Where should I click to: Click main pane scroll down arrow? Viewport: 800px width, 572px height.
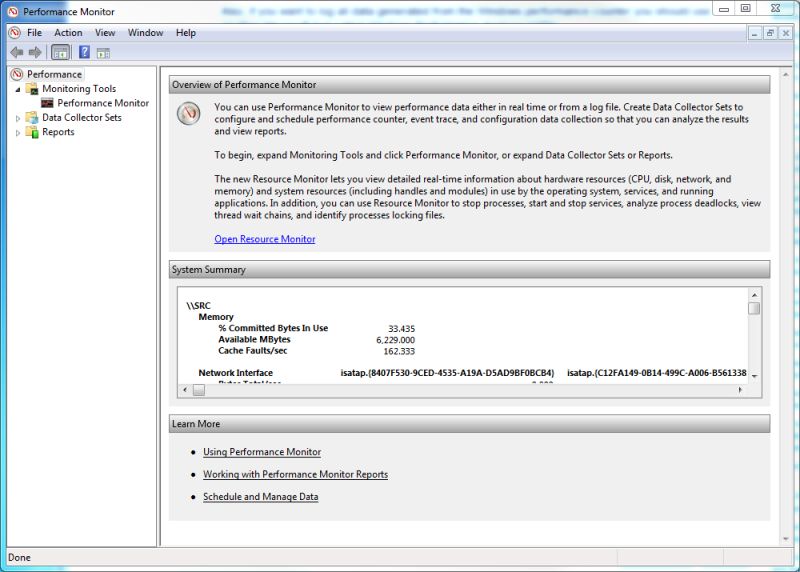tap(786, 539)
